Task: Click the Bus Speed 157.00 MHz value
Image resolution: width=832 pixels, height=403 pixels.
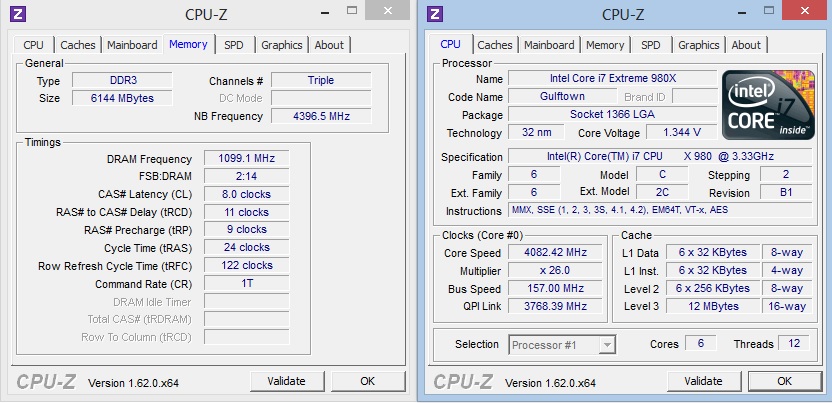Action: (555, 288)
